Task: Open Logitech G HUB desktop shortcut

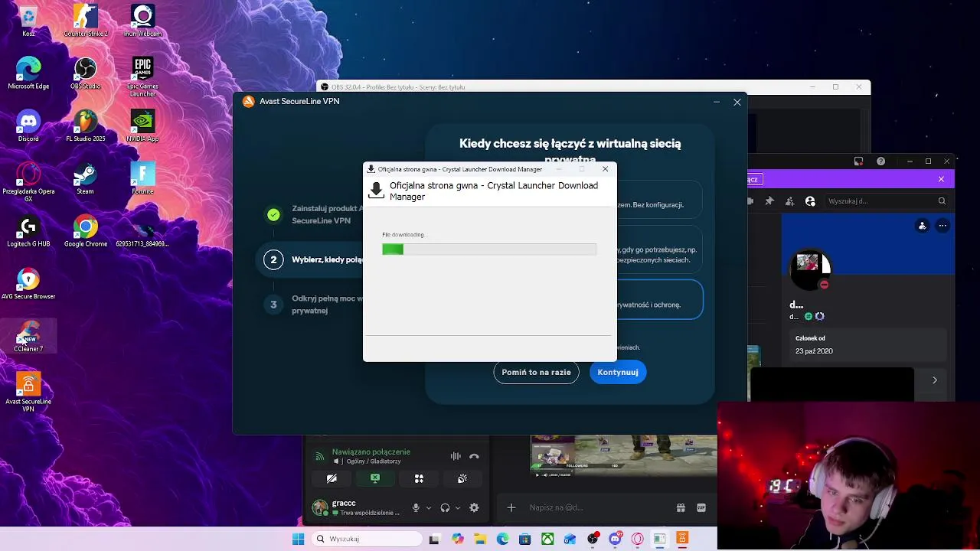Action: point(28,231)
